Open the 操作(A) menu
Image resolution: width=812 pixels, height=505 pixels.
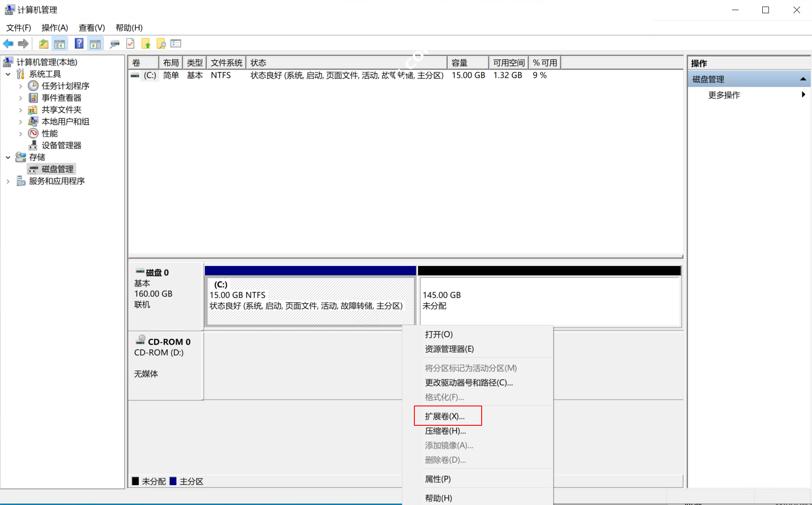pos(55,28)
